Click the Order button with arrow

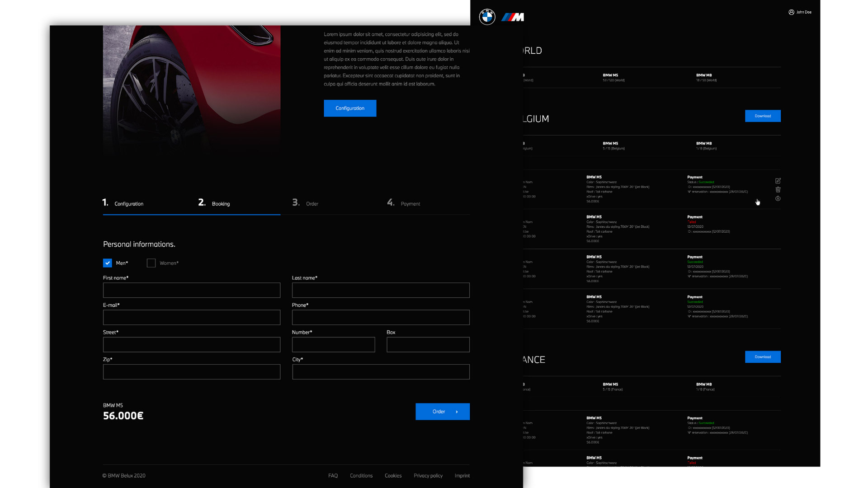click(442, 412)
